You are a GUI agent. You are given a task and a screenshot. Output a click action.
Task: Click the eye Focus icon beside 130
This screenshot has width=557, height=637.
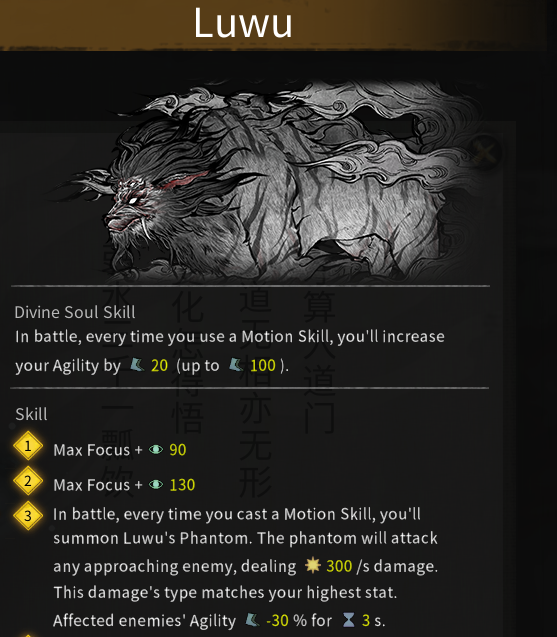[x=156, y=484]
